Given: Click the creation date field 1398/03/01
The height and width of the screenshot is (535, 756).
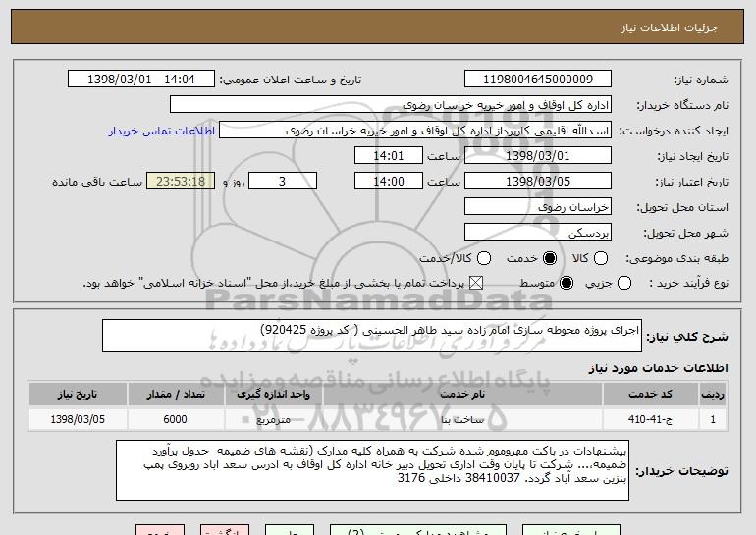Looking at the screenshot, I should (x=538, y=156).
